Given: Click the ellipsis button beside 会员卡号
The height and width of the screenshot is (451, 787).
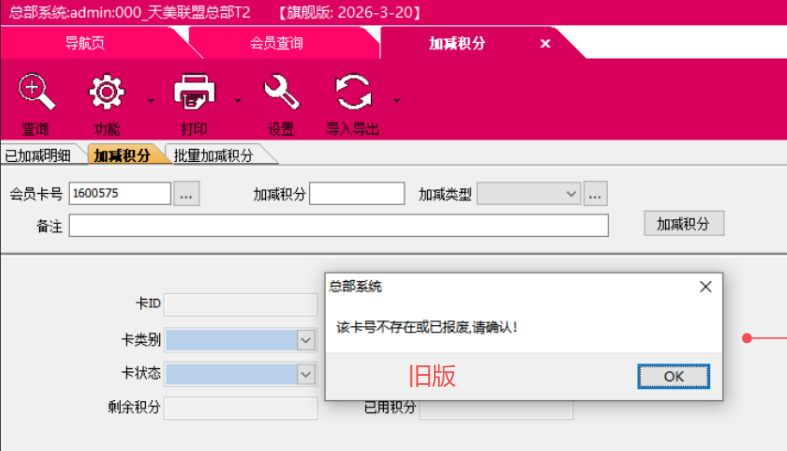Looking at the screenshot, I should [x=187, y=194].
